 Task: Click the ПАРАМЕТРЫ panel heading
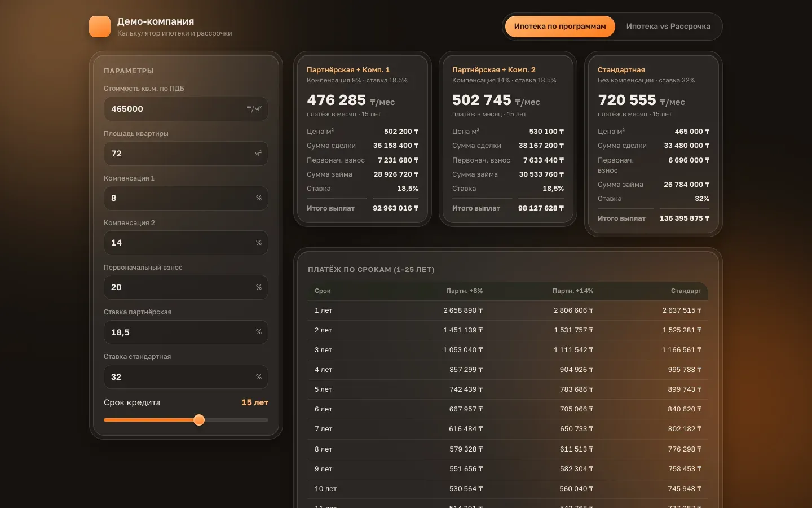click(129, 71)
